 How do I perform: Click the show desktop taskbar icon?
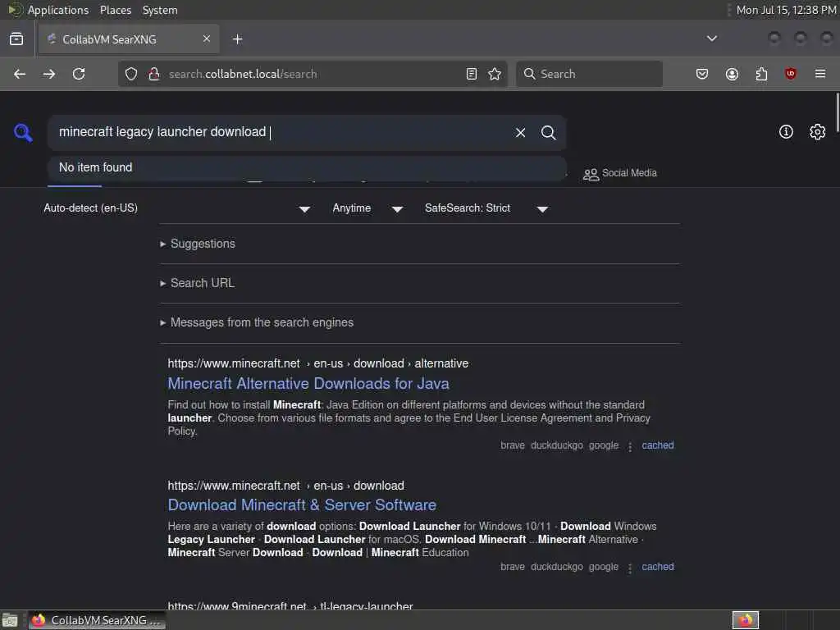[10, 620]
